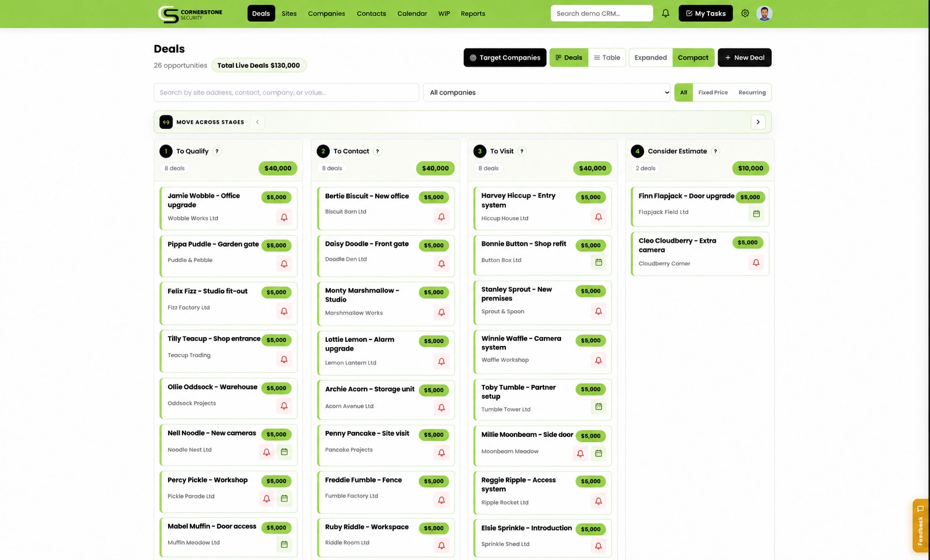Open the Reports page
930x560 pixels.
[x=472, y=13]
